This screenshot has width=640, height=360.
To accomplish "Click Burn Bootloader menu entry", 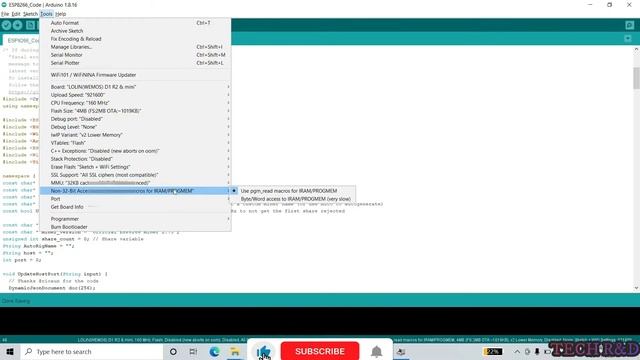I will [x=136, y=227].
